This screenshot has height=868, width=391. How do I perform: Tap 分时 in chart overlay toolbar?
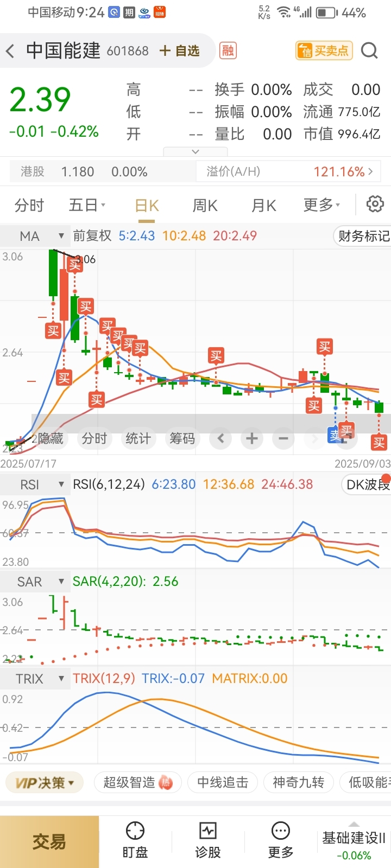[x=94, y=438]
